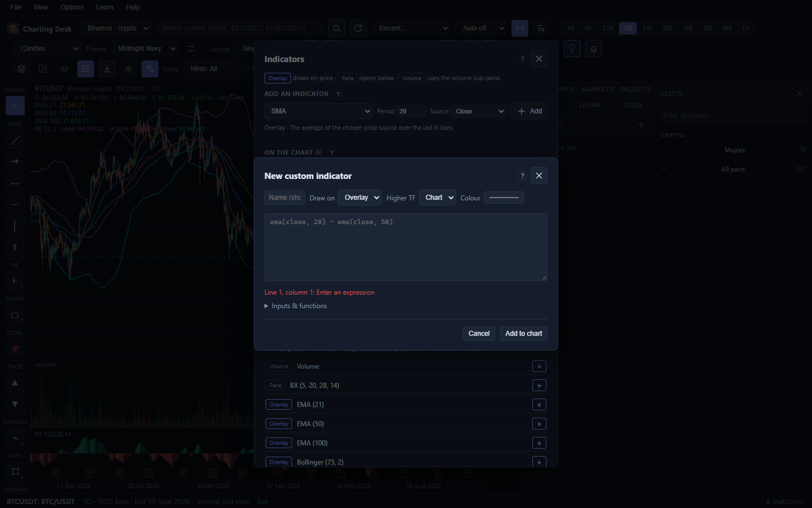This screenshot has width=812, height=508.
Task: Open the Draw on Overlay dropdown
Action: [x=360, y=198]
